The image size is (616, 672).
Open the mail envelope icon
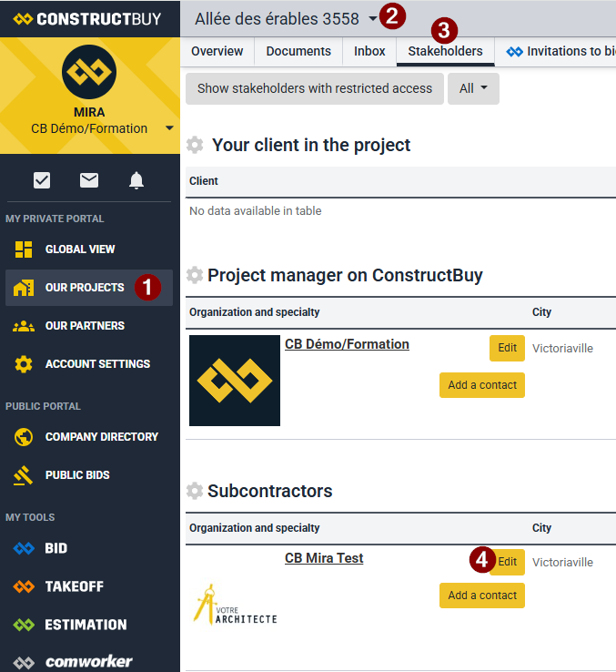pos(89,180)
